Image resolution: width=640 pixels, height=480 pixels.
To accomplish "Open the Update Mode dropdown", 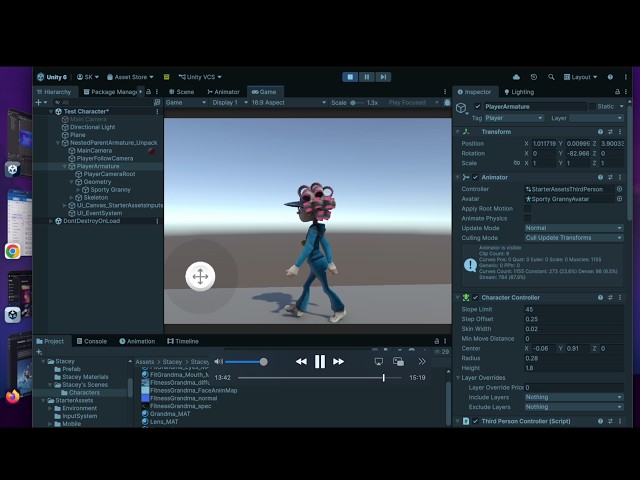I will pos(574,228).
